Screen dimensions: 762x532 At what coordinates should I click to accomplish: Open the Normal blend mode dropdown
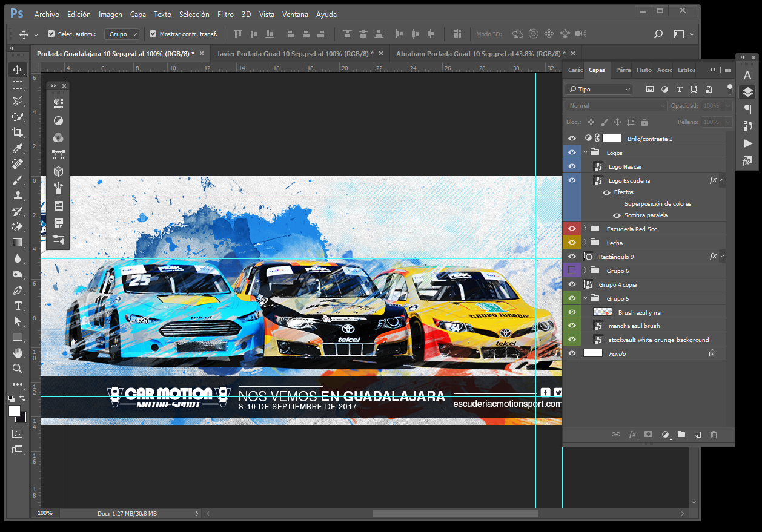(615, 105)
